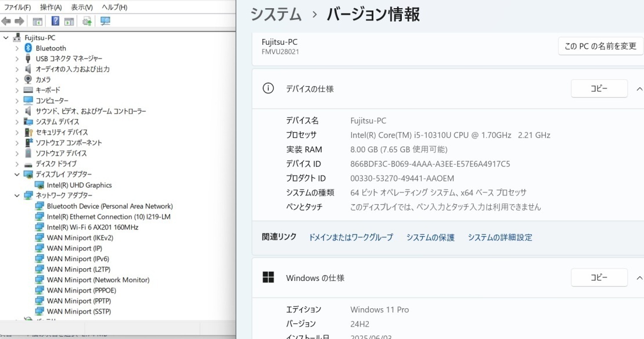Collapse the ネットワーク アダプター tree node
The width and height of the screenshot is (644, 339).
click(17, 195)
